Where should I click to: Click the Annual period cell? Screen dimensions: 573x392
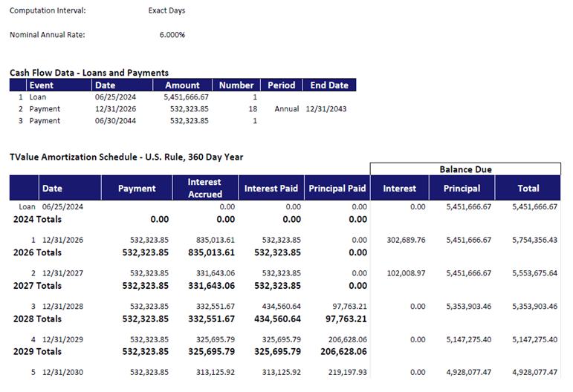(286, 109)
